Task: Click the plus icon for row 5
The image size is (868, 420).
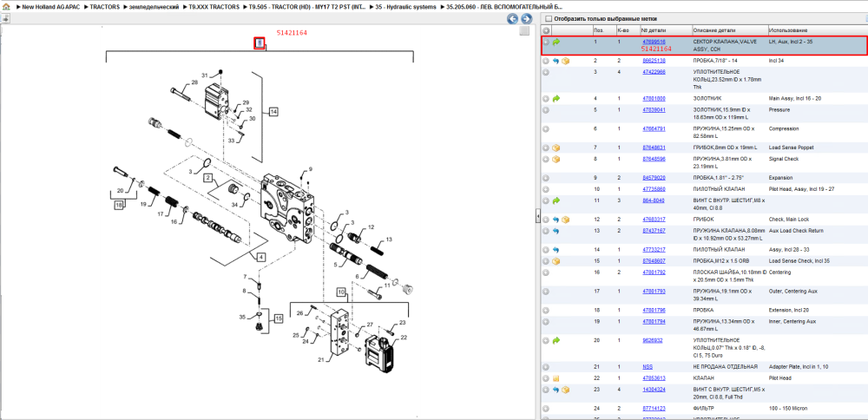Action: click(546, 109)
